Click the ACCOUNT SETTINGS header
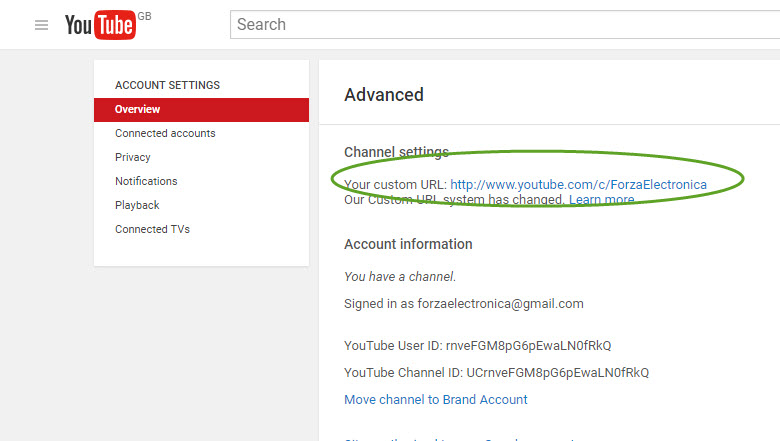The height and width of the screenshot is (441, 780). [168, 85]
